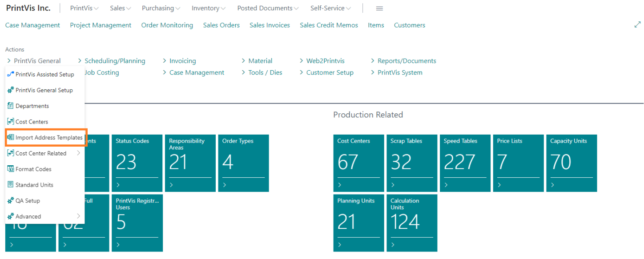The image size is (644, 259).
Task: Click the expand page arrows icon
Action: [x=637, y=25]
